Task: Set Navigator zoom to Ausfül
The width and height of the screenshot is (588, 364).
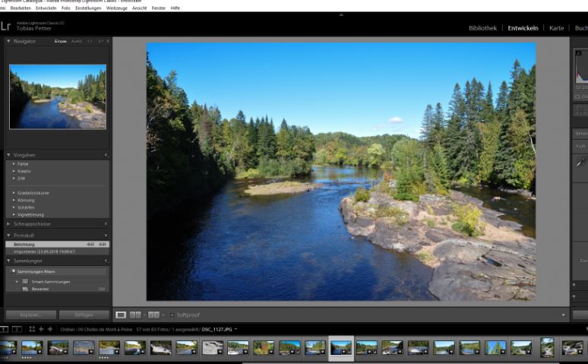Action: point(77,41)
